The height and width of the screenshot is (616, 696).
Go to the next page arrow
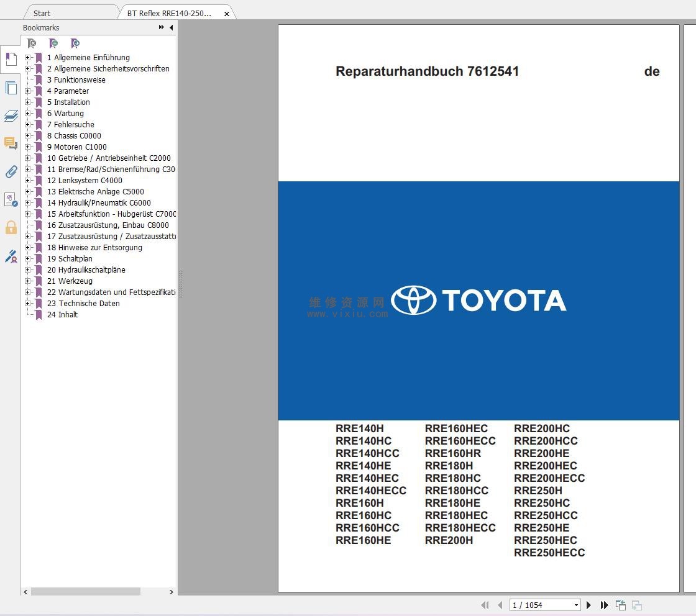click(x=588, y=605)
